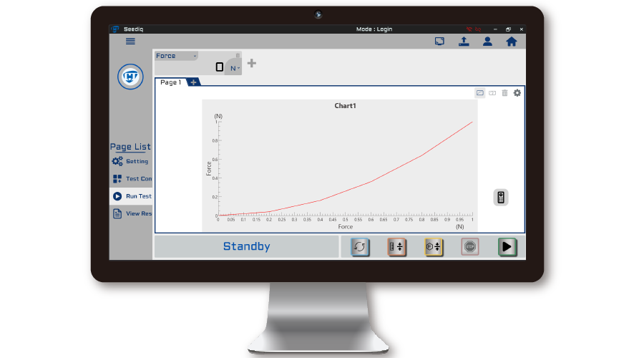
Task: Open the user account icon
Action: [487, 42]
